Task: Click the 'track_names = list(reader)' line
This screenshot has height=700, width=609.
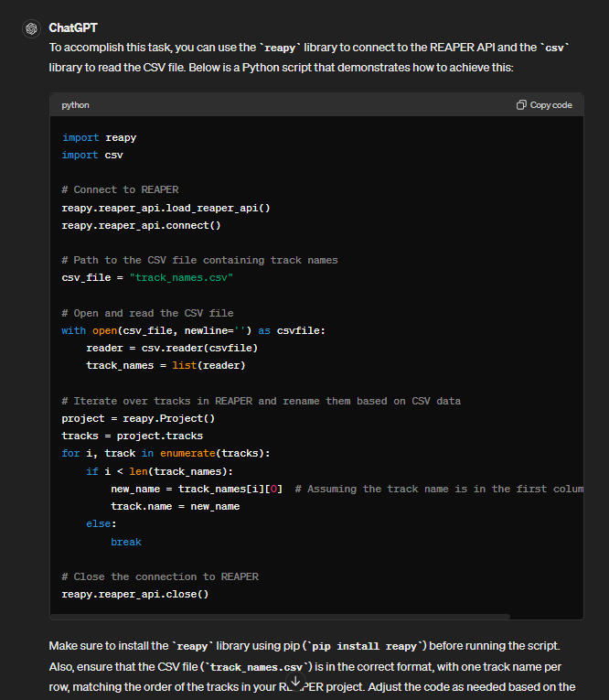Action: coord(166,366)
